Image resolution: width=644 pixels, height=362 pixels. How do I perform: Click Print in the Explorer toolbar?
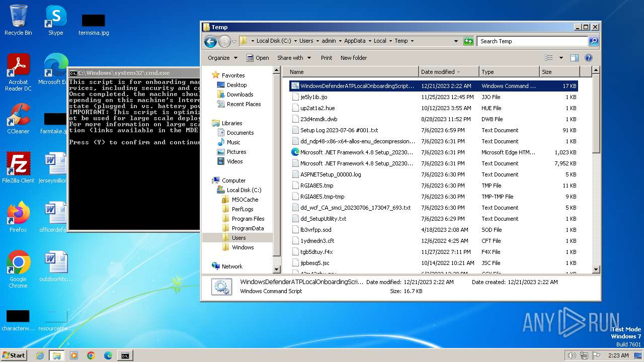327,58
